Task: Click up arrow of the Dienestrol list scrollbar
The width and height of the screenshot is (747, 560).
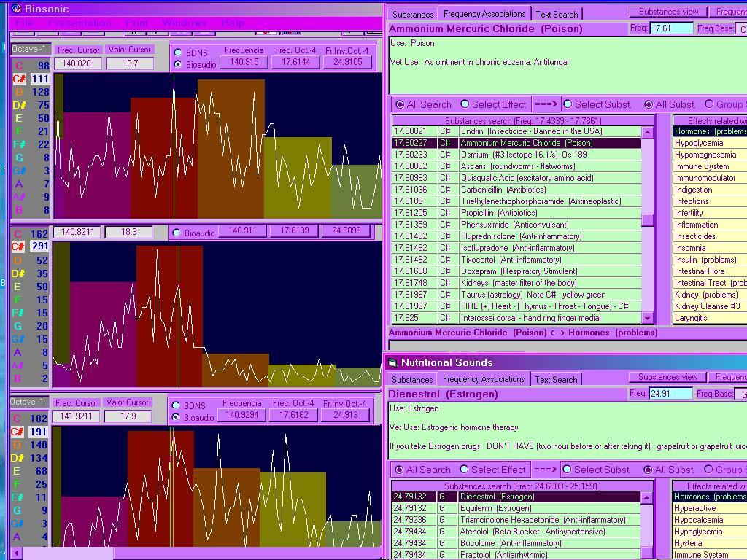Action: tap(646, 497)
